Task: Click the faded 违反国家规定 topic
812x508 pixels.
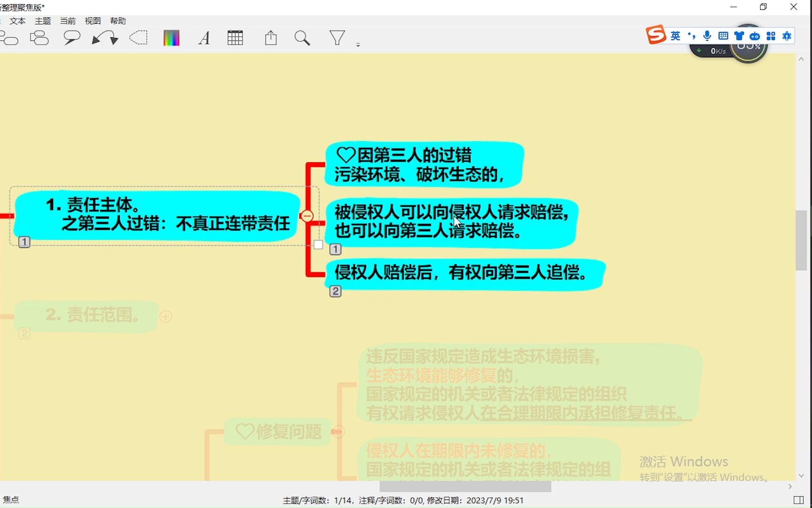Action: [530, 385]
